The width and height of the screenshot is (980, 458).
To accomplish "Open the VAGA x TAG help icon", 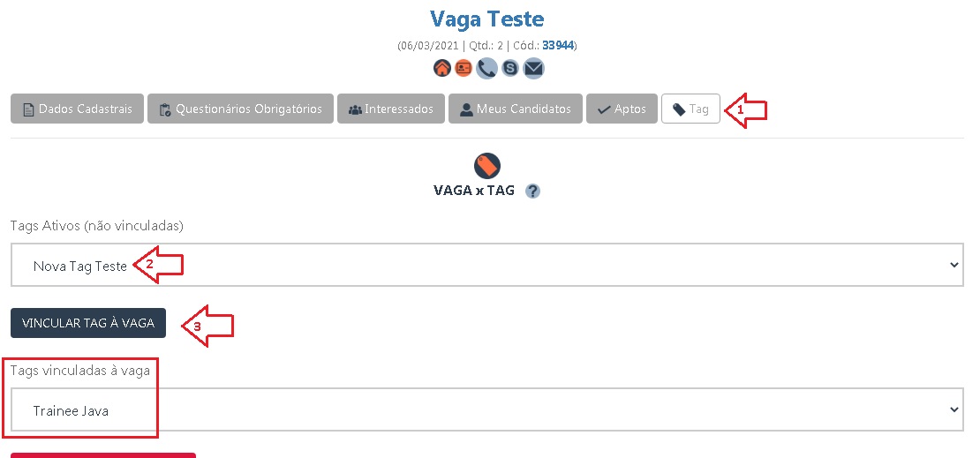I will (532, 191).
